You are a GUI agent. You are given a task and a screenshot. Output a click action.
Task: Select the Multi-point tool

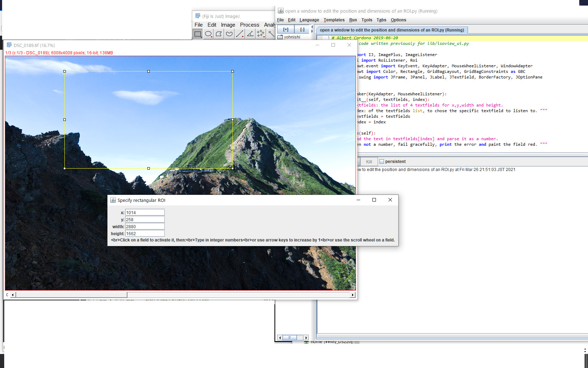coord(260,34)
